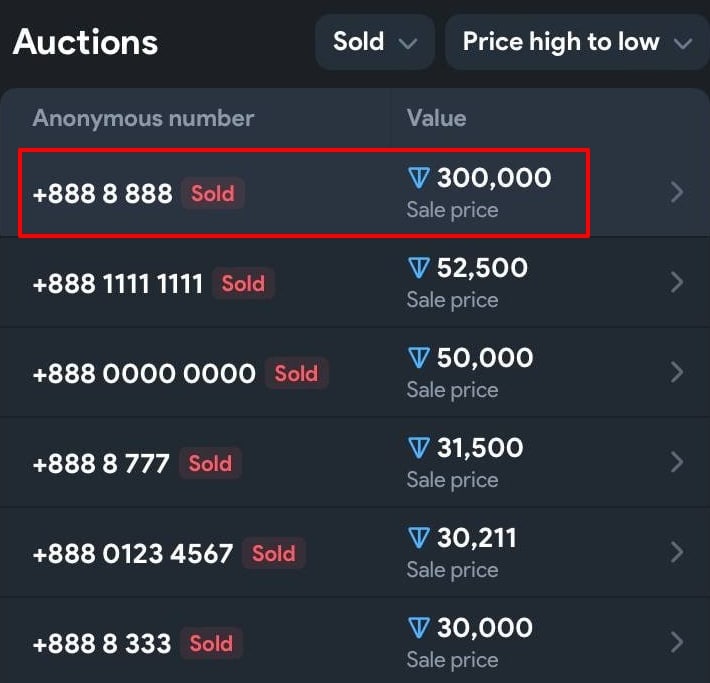This screenshot has width=710, height=683.
Task: Click the TON icon beside 300,000
Action: [418, 178]
